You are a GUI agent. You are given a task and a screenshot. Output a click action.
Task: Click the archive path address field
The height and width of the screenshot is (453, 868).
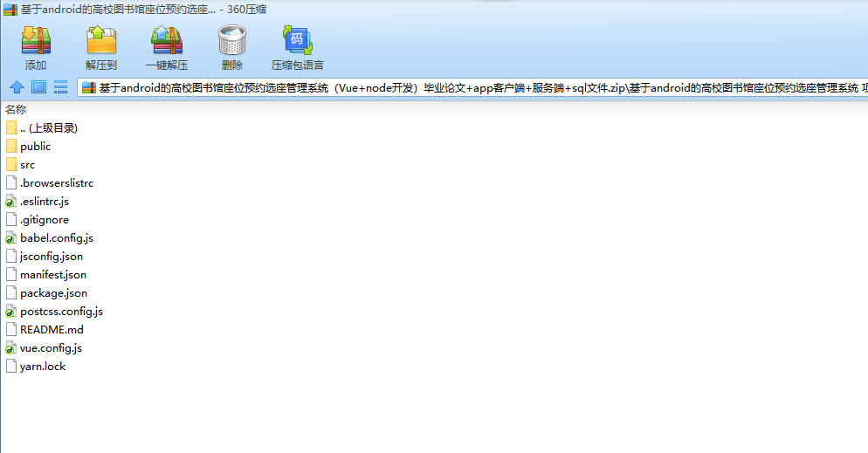coord(472,87)
